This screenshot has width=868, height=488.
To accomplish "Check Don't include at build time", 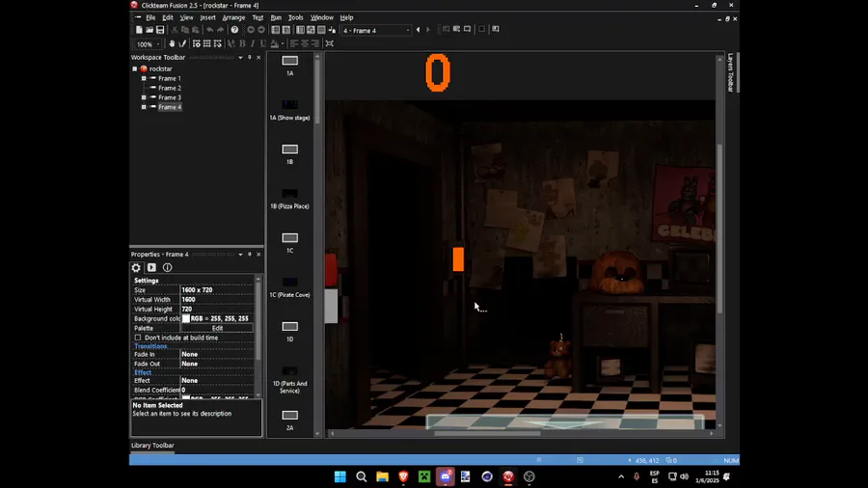I will click(x=138, y=338).
